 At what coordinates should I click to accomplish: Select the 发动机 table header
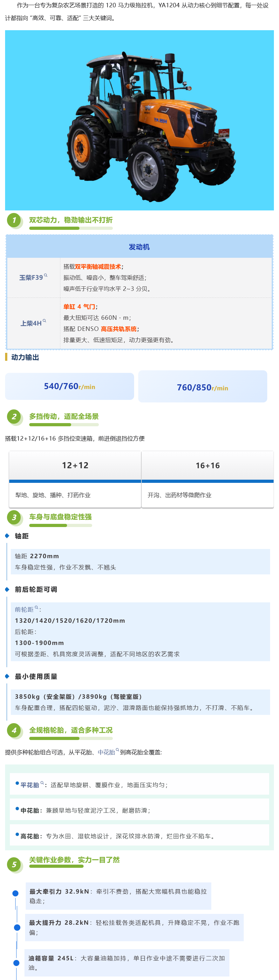coord(139,247)
